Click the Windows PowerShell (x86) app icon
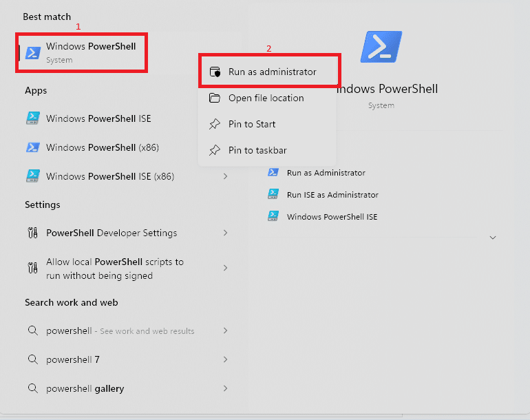This screenshot has height=420, width=530. point(32,147)
